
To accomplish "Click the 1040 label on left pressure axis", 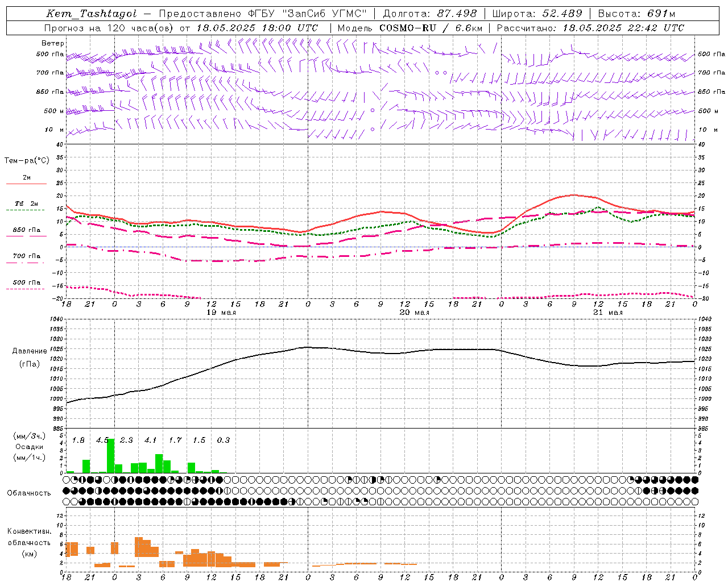I will (56, 319).
